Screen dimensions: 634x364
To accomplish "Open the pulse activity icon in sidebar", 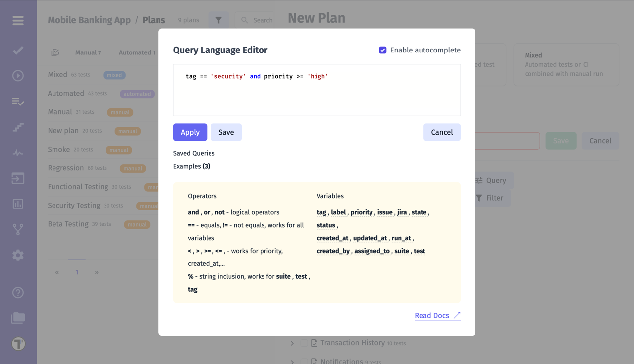I will (18, 153).
